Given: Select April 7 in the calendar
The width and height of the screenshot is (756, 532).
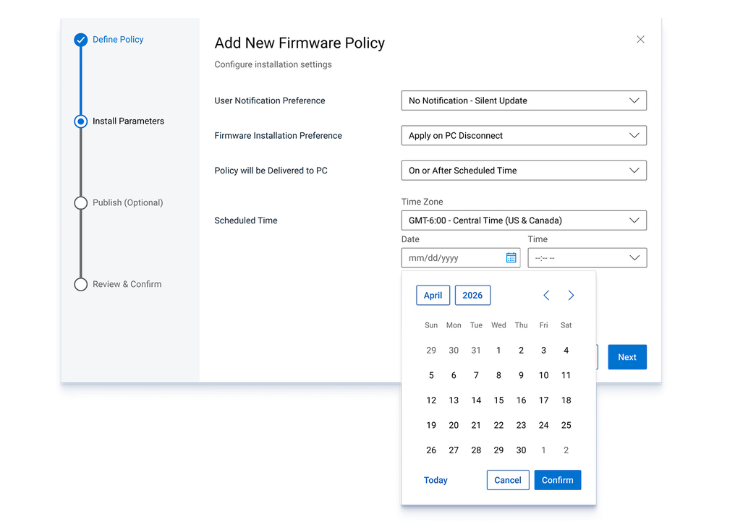Looking at the screenshot, I should pos(476,375).
